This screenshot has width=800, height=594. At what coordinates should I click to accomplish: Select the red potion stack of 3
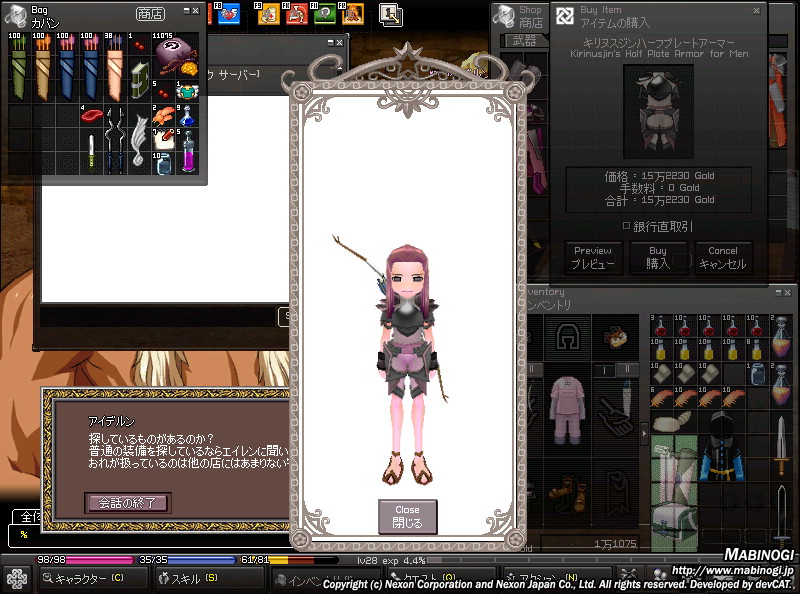tap(661, 325)
